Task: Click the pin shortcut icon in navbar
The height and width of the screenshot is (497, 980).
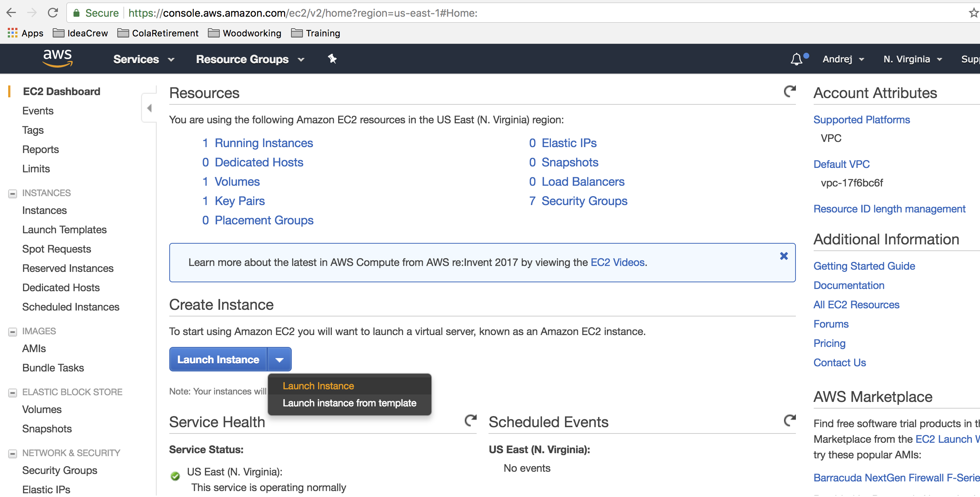Action: pyautogui.click(x=332, y=59)
